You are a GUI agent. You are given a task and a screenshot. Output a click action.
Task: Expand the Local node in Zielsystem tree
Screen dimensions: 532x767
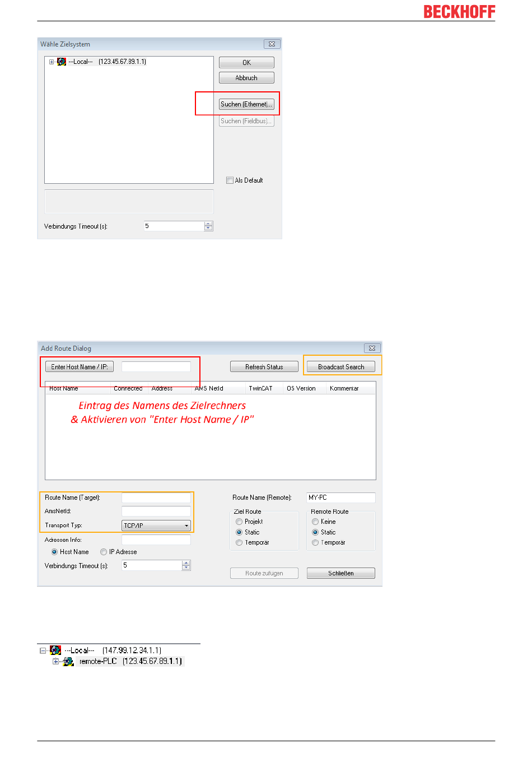click(52, 62)
